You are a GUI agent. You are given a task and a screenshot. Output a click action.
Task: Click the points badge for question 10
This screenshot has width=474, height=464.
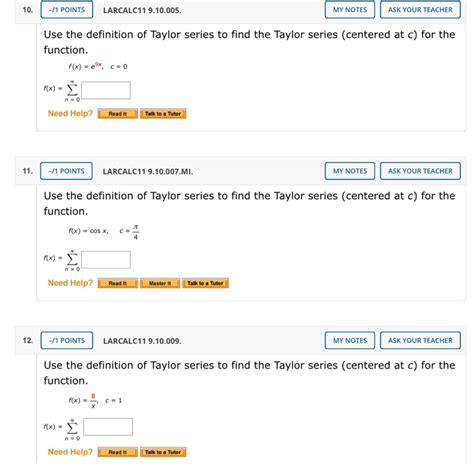(67, 10)
